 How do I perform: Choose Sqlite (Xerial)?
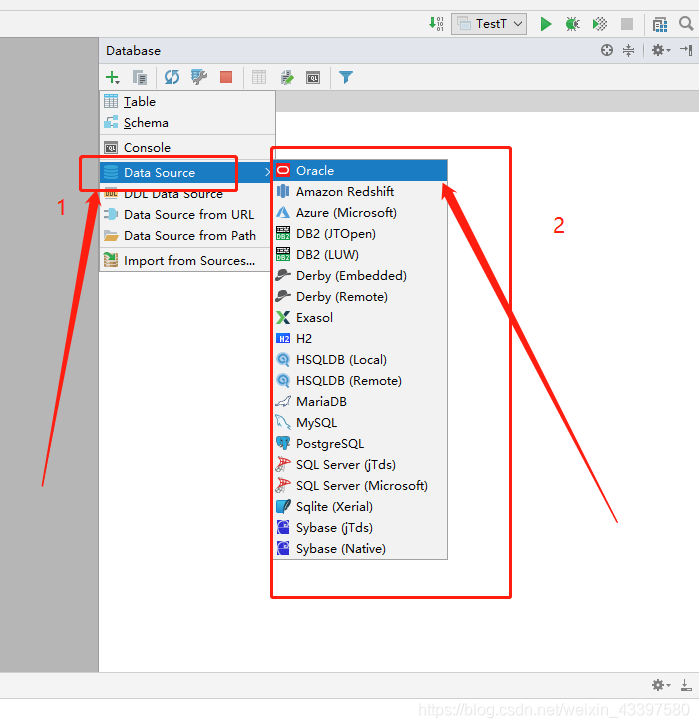(361, 507)
